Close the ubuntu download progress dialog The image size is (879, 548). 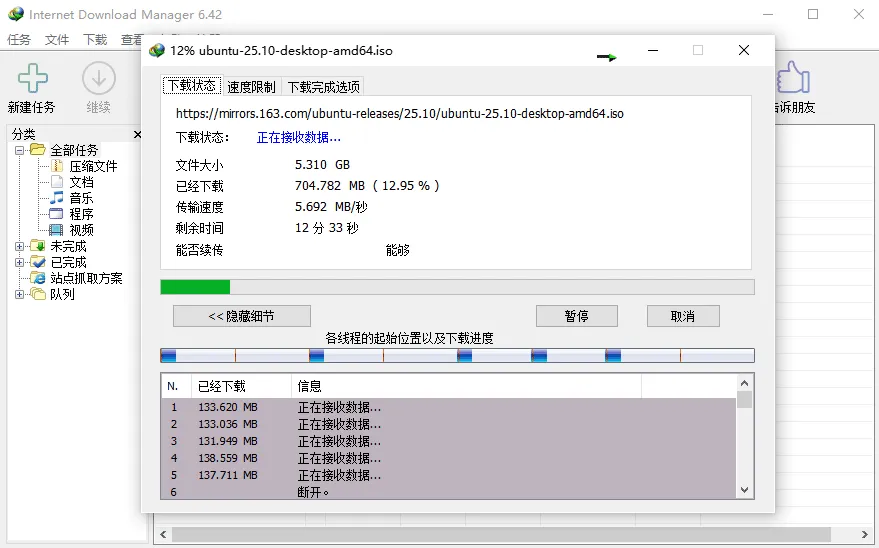point(744,50)
